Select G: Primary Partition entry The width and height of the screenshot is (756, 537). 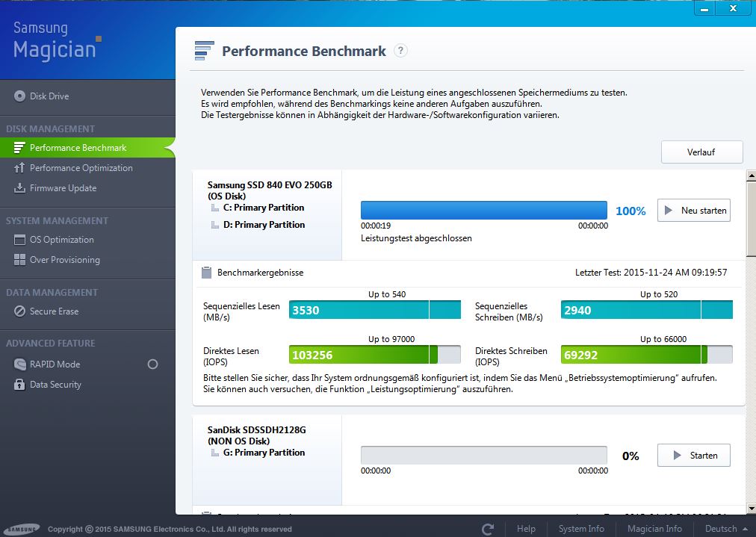264,453
